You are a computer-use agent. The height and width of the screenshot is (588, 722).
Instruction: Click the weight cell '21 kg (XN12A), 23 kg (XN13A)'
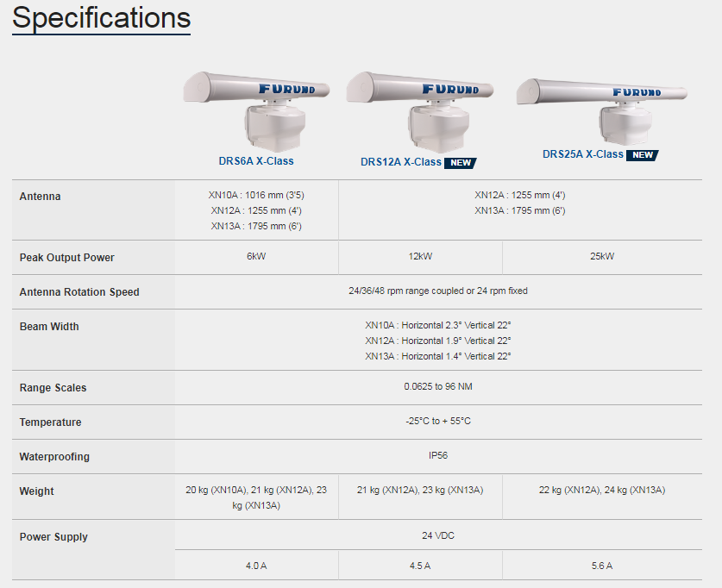420,490
